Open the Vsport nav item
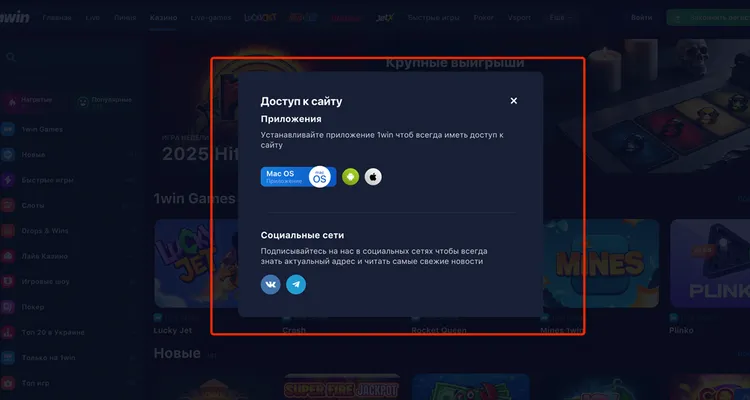 coord(519,18)
